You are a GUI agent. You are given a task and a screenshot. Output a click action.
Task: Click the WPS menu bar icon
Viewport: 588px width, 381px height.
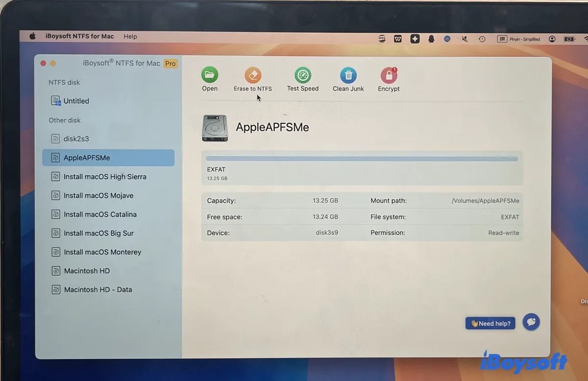398,39
